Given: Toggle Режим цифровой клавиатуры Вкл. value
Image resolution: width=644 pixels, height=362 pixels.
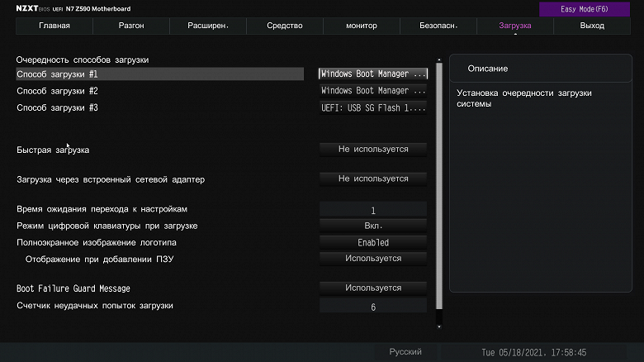Looking at the screenshot, I should pyautogui.click(x=373, y=226).
